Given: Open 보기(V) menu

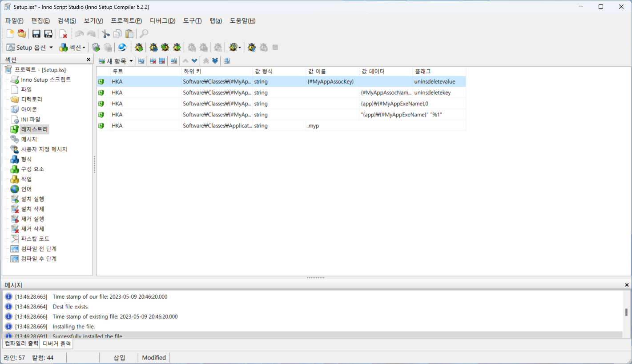Looking at the screenshot, I should point(93,21).
